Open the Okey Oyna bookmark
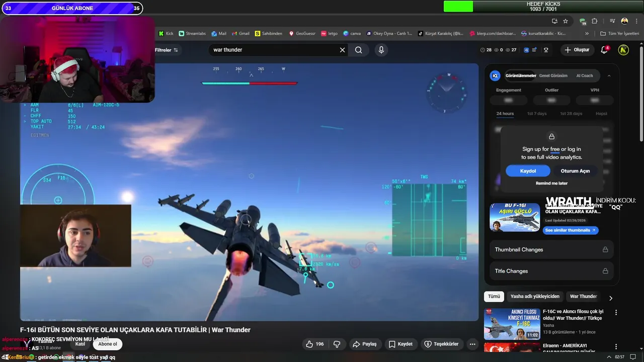Image resolution: width=644 pixels, height=362 pixels. point(389,34)
